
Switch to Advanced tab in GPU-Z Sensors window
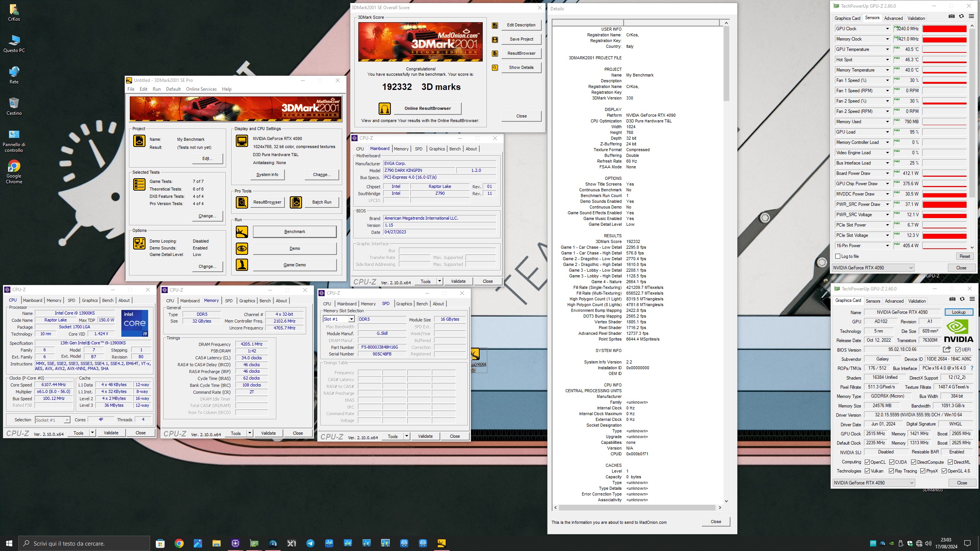click(x=893, y=18)
